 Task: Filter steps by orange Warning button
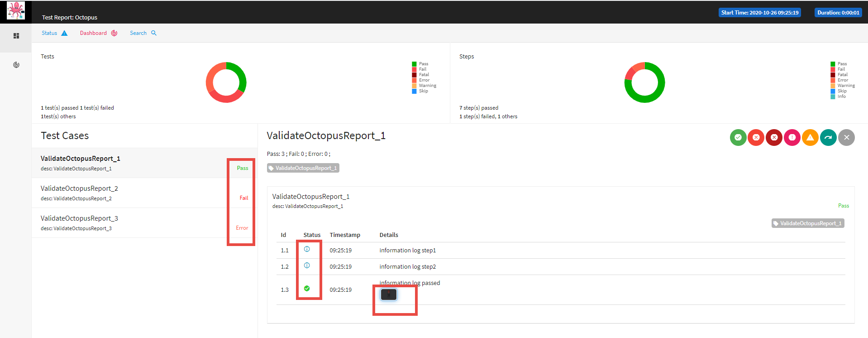point(811,137)
